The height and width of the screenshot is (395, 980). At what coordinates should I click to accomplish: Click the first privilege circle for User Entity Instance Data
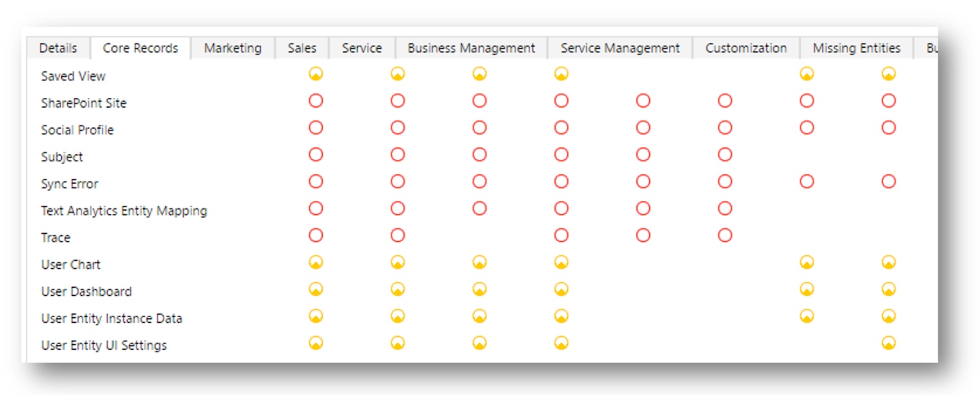(315, 317)
